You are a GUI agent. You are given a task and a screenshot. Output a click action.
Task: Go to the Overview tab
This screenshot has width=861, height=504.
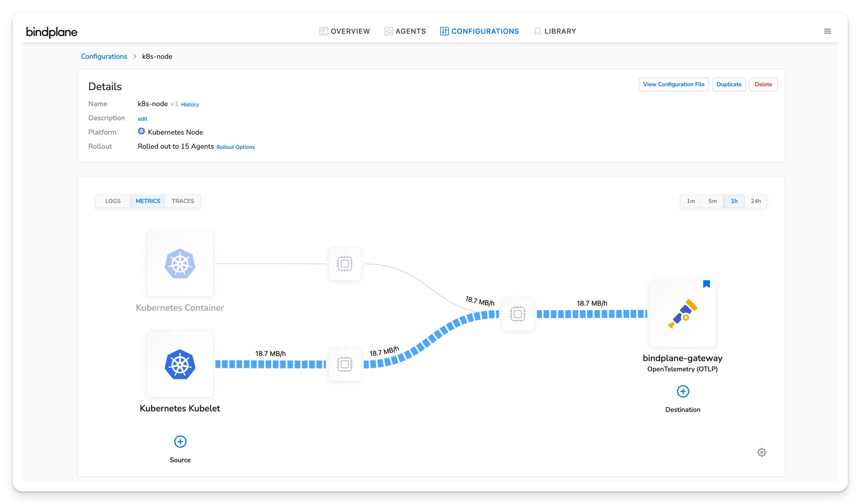[x=344, y=31]
